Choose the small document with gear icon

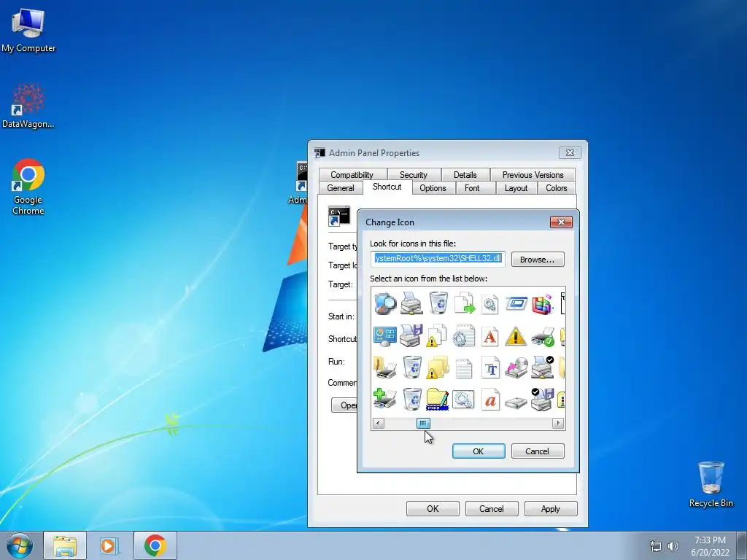coord(489,304)
